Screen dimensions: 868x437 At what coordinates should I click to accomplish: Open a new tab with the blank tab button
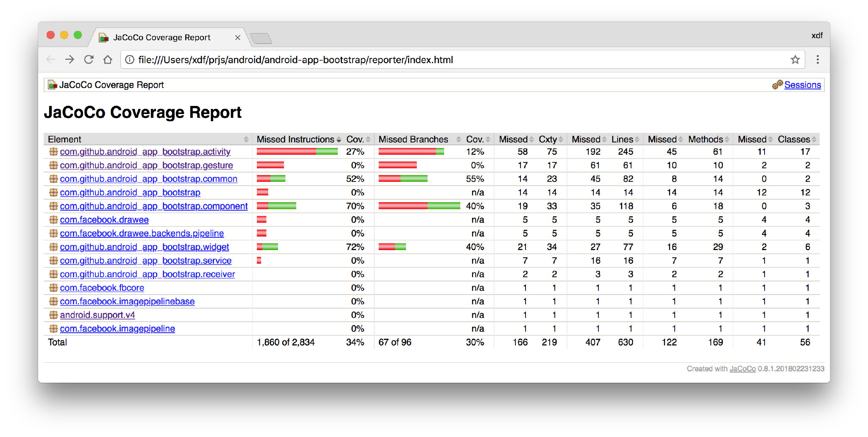(261, 39)
